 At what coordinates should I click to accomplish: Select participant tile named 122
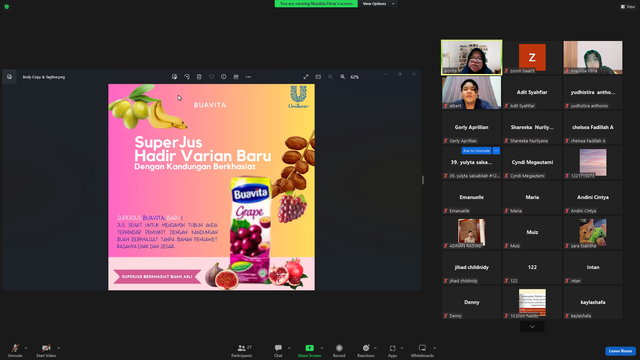pos(532,267)
